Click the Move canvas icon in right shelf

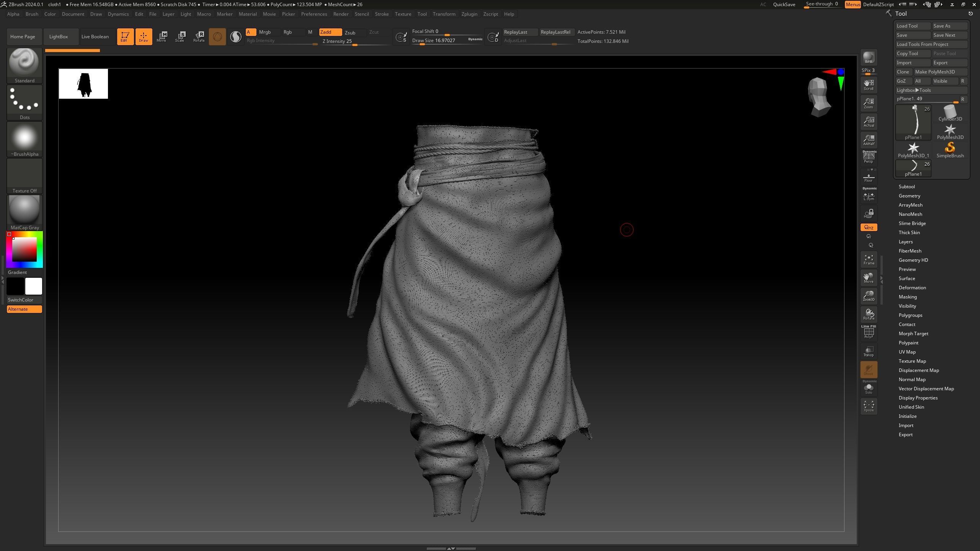pyautogui.click(x=869, y=277)
